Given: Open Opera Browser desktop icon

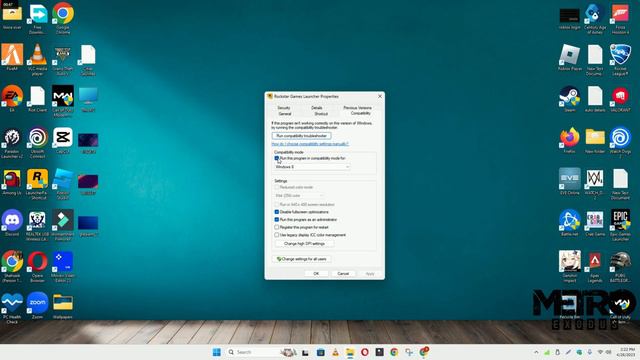Looking at the screenshot, I should (37, 267).
